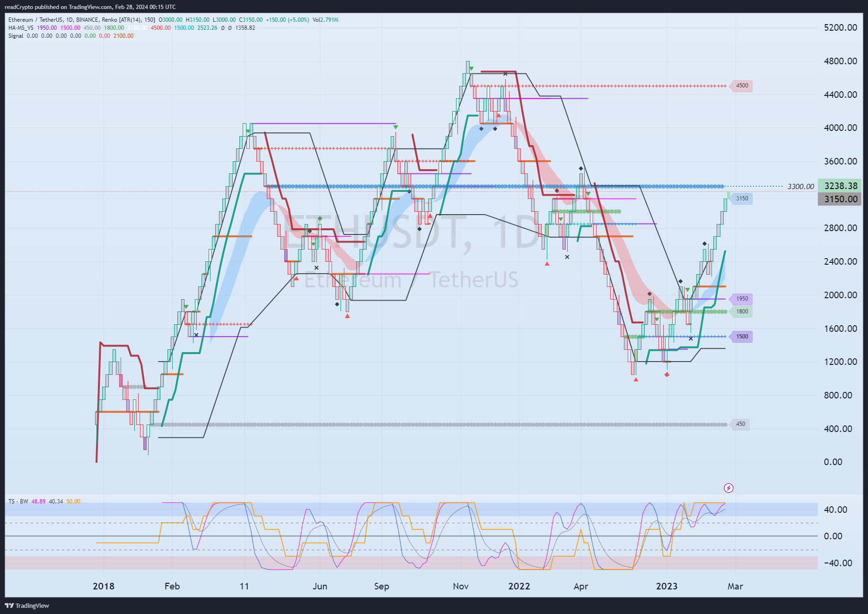Click the Mar label on time axis
The height and width of the screenshot is (614, 868).
[735, 586]
